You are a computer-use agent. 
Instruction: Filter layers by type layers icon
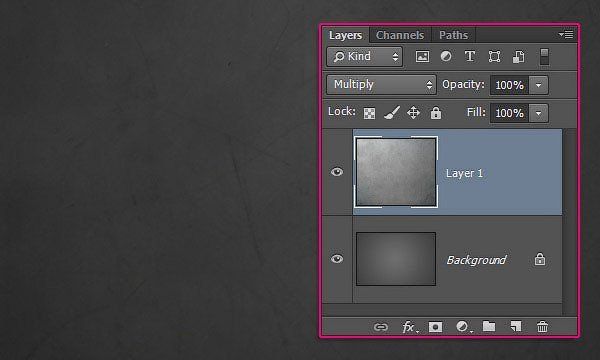470,57
